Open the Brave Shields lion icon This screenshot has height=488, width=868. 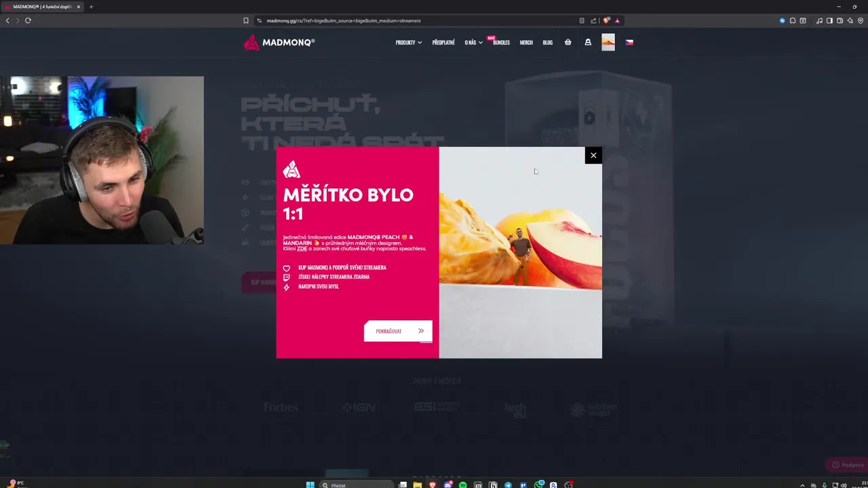[607, 20]
